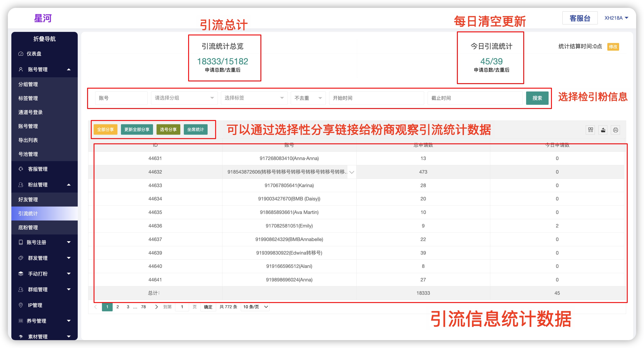
Task: Go to next page arrow
Action: coord(156,307)
